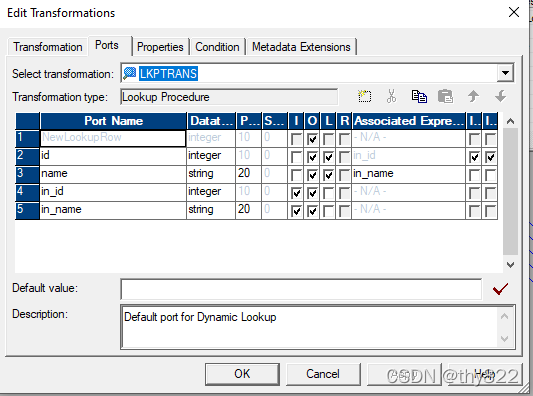Click string datatype for name port
Viewport: 533px width, 396px height.
211,174
